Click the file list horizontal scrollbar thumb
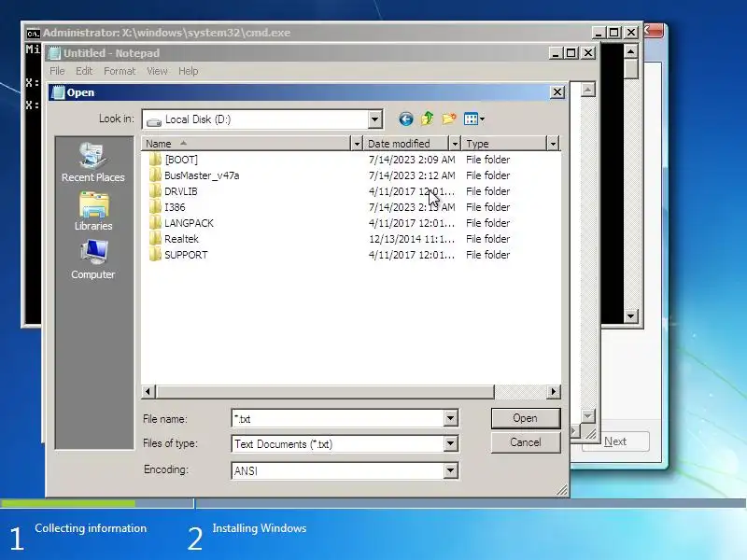The width and height of the screenshot is (747, 560). point(325,391)
